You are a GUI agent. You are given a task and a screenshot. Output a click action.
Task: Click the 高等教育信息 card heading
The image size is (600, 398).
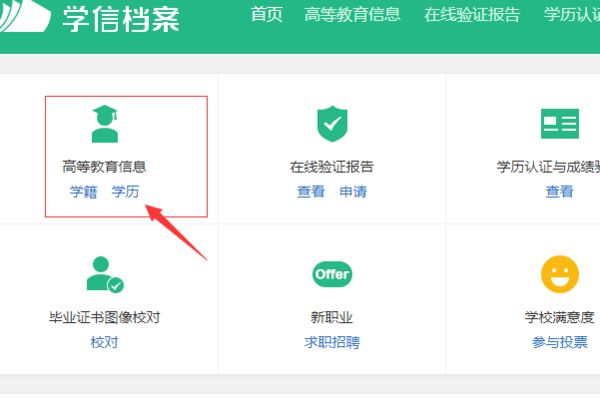pos(104,167)
